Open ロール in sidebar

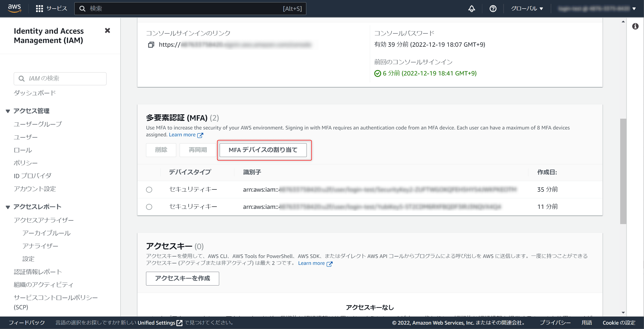pyautogui.click(x=23, y=150)
